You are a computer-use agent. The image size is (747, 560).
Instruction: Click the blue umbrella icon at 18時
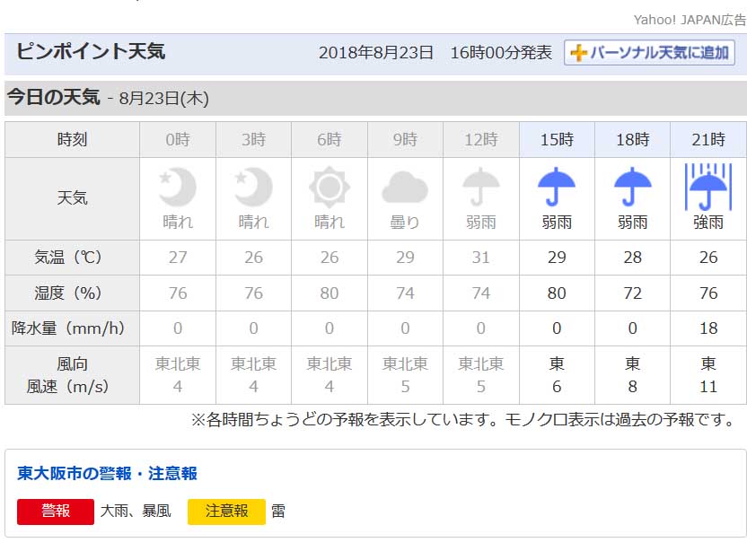click(633, 187)
